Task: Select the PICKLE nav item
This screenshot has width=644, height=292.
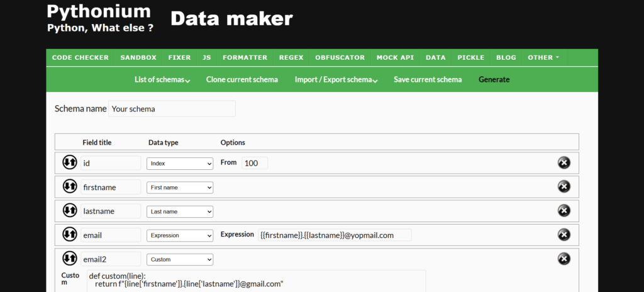Action: coord(471,57)
